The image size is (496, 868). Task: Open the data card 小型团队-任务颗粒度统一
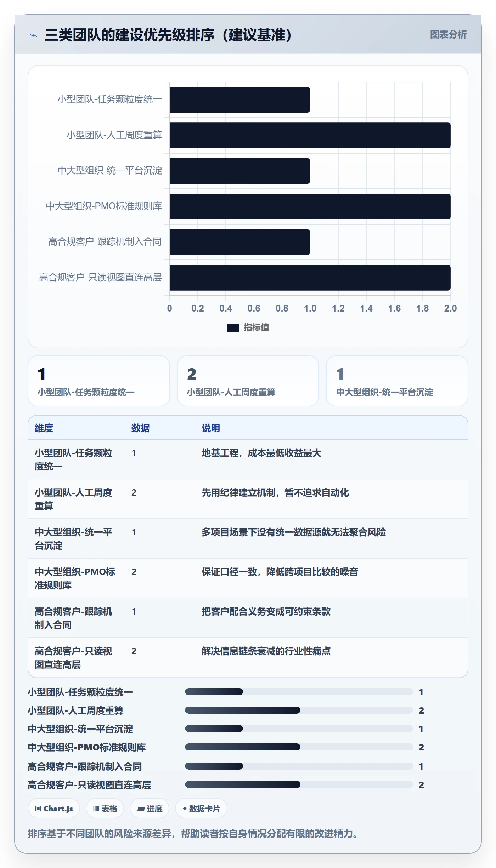tap(99, 381)
